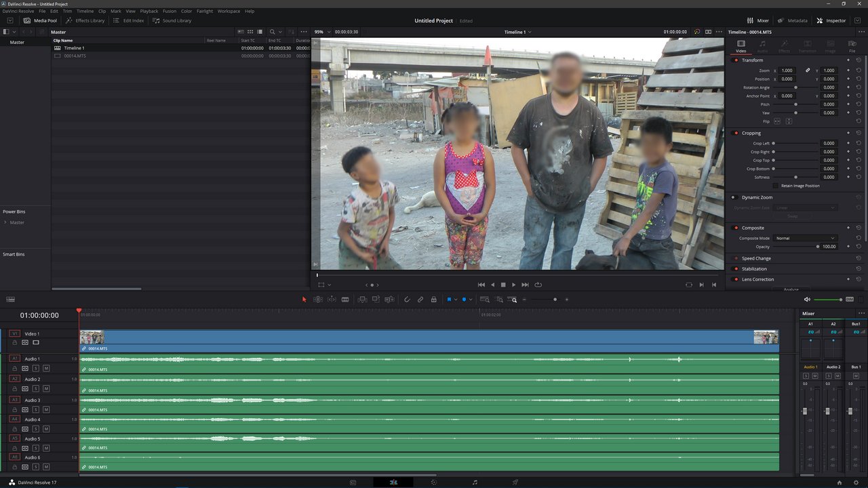
Task: Click the Overwrite Clip toolbar icon
Action: 376,299
